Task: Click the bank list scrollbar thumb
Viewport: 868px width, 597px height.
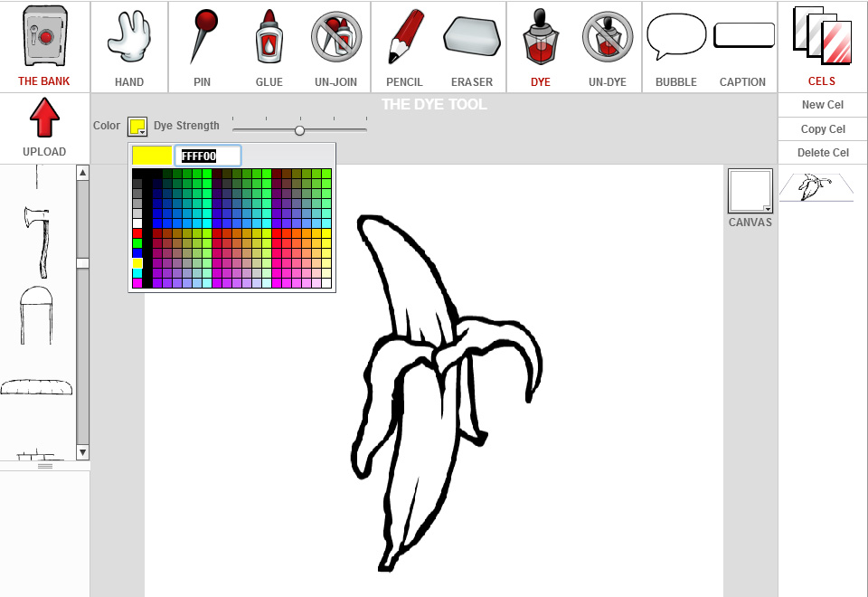Action: point(82,263)
